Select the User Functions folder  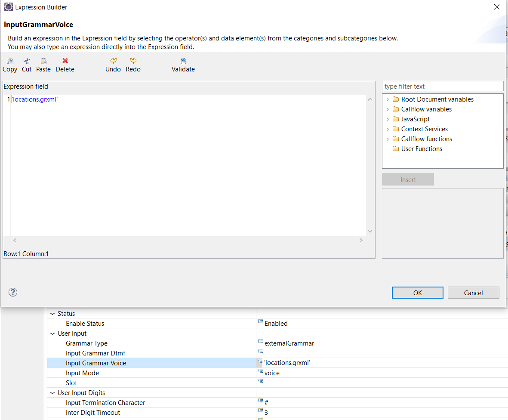421,149
